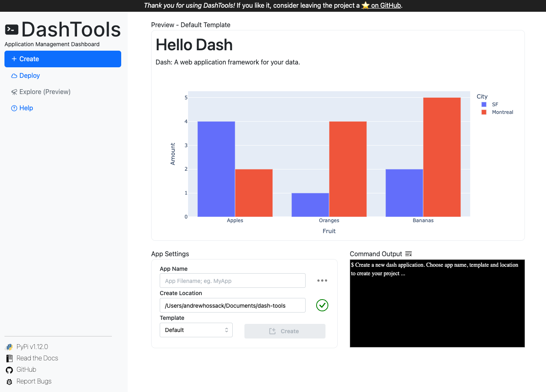Open the Template dropdown set to Default
Viewport: 546px width, 392px height.
point(196,330)
